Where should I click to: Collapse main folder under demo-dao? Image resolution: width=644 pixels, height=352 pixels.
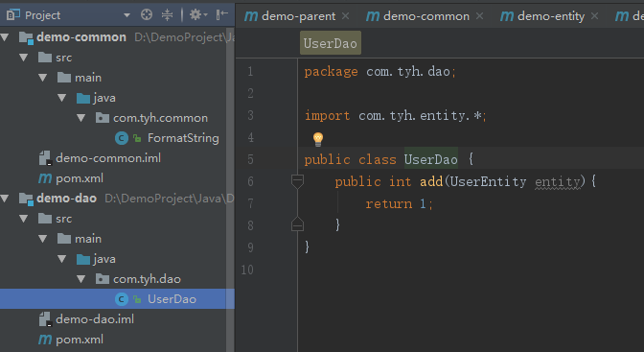[43, 239]
